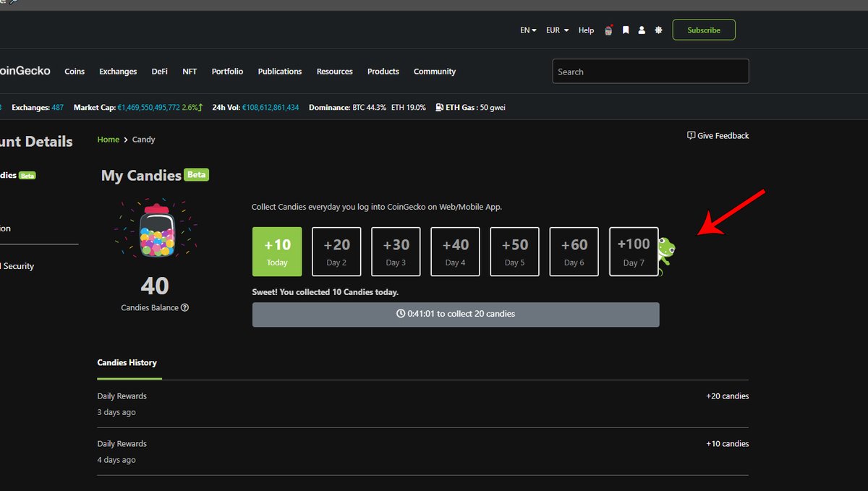
Task: Click the help question mark next to Candies Balance
Action: tap(185, 307)
